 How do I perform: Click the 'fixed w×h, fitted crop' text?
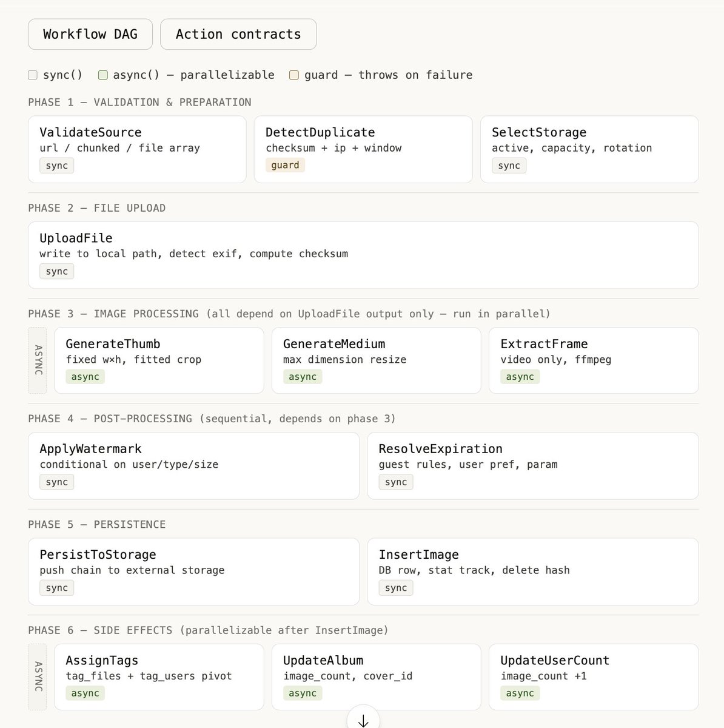click(133, 359)
